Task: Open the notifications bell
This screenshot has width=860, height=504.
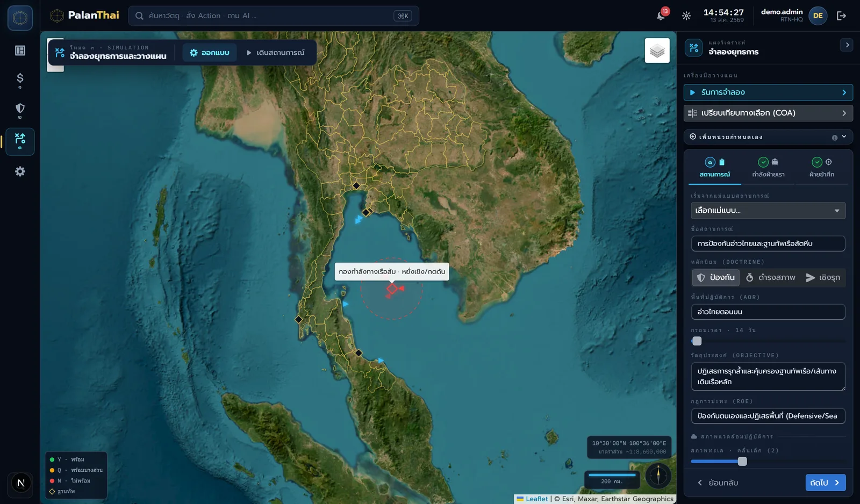Action: tap(661, 16)
